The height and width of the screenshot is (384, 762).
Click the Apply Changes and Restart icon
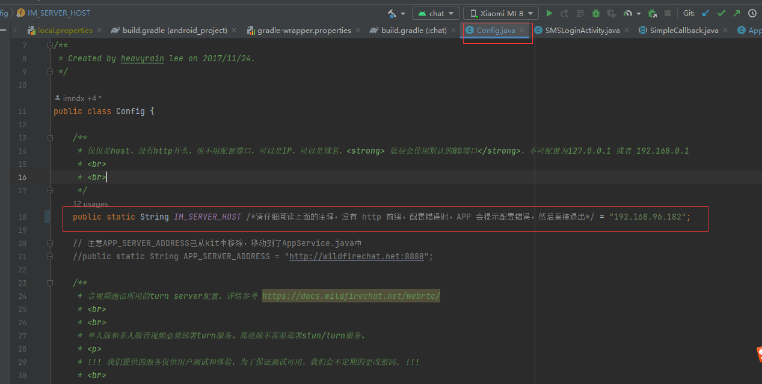[x=565, y=13]
